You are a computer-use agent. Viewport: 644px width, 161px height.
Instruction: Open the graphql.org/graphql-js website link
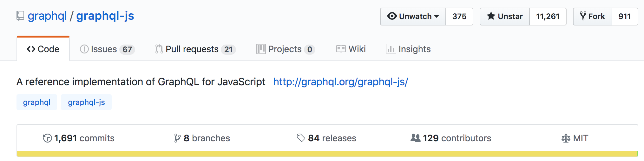point(341,82)
